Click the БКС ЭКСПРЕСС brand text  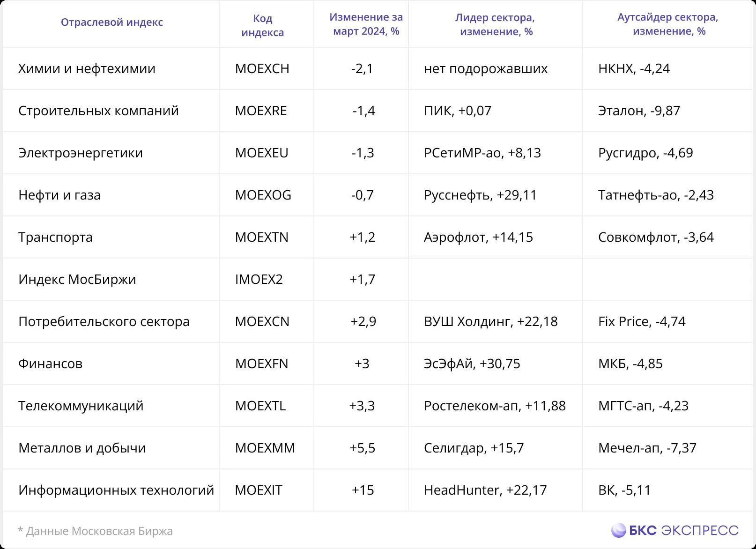click(683, 530)
